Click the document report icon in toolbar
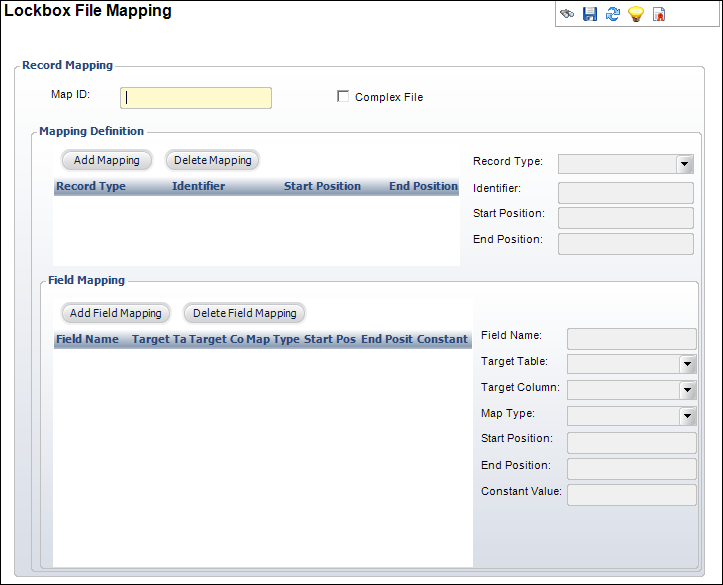Image resolution: width=723 pixels, height=585 pixels. click(x=659, y=14)
